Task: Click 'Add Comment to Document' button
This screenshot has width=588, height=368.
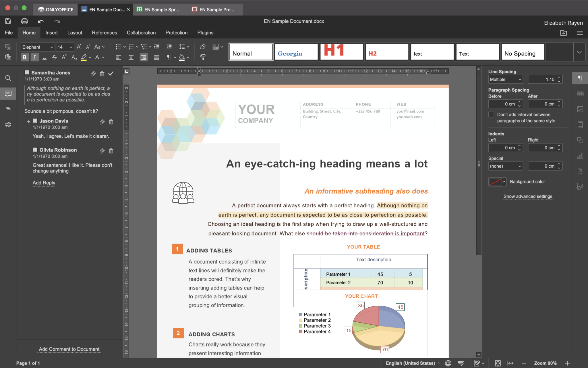Action: pyautogui.click(x=69, y=349)
